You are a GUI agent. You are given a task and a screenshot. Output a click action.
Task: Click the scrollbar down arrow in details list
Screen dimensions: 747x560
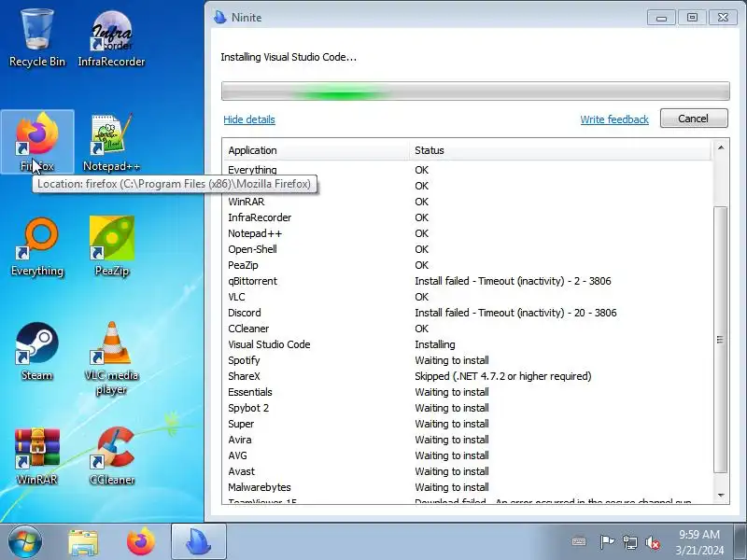coord(721,496)
